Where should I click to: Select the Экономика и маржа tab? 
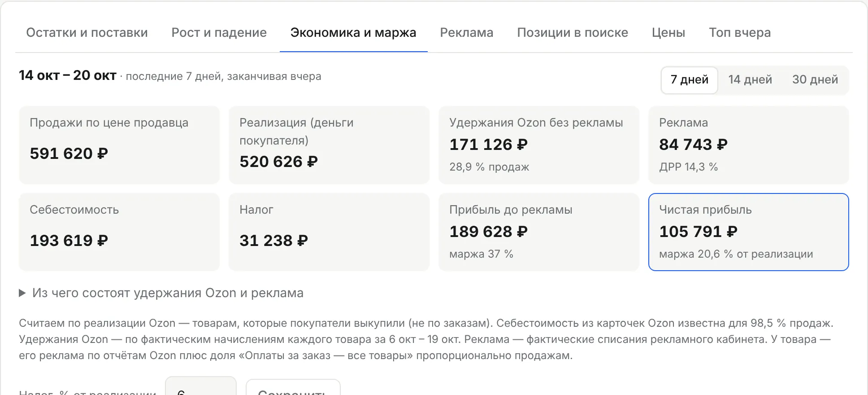click(353, 33)
